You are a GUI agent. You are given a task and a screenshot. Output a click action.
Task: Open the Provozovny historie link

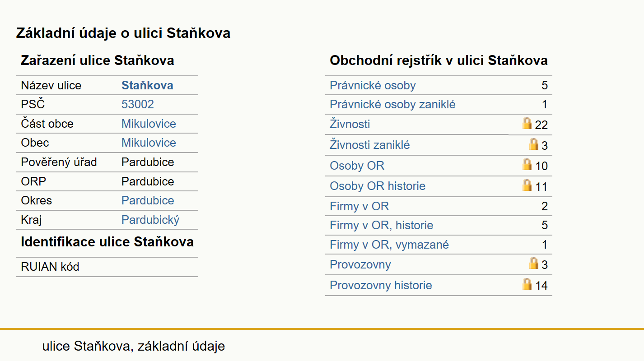pyautogui.click(x=381, y=285)
